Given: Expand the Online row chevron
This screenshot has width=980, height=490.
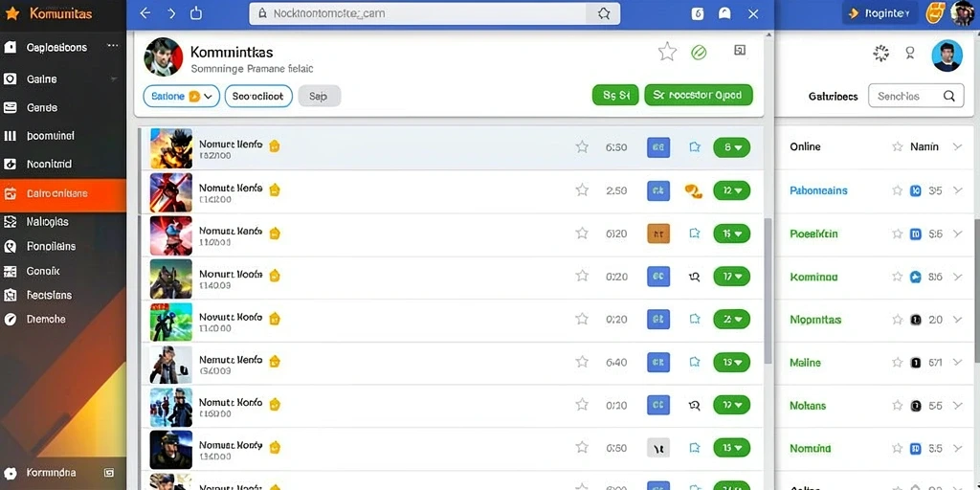Looking at the screenshot, I should (x=957, y=146).
